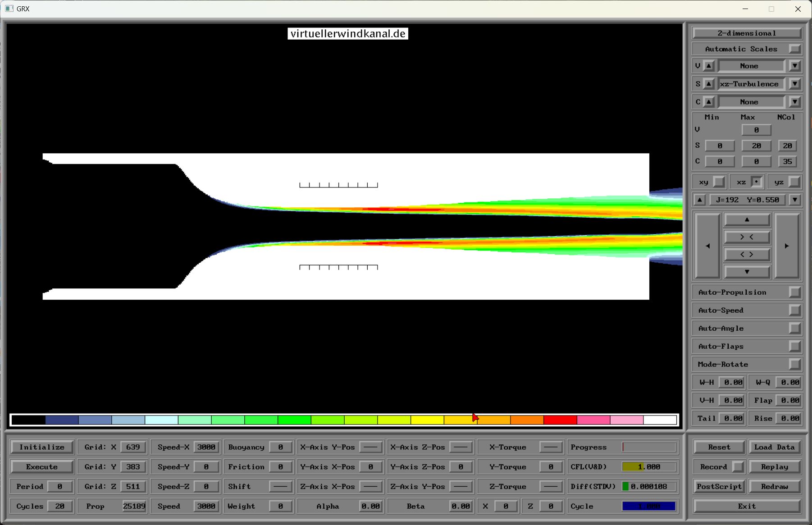
Task: Toggle Mode-Rotate checkbox
Action: tap(795, 364)
